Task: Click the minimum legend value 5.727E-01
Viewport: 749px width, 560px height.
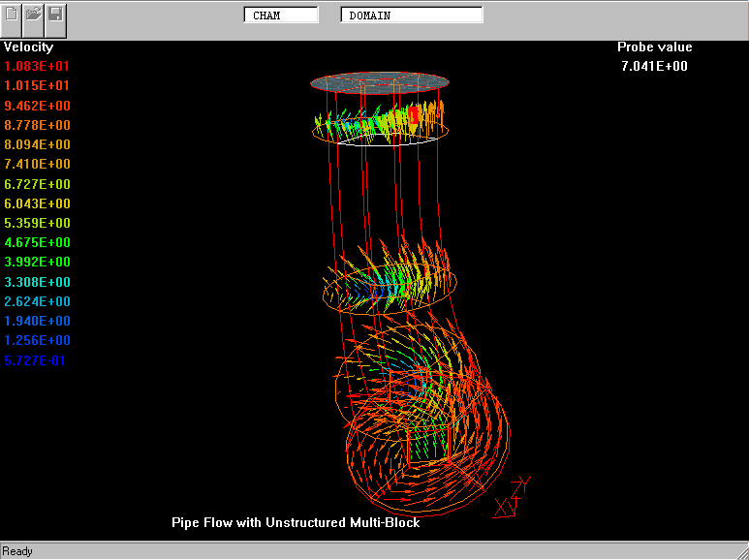Action: point(37,360)
